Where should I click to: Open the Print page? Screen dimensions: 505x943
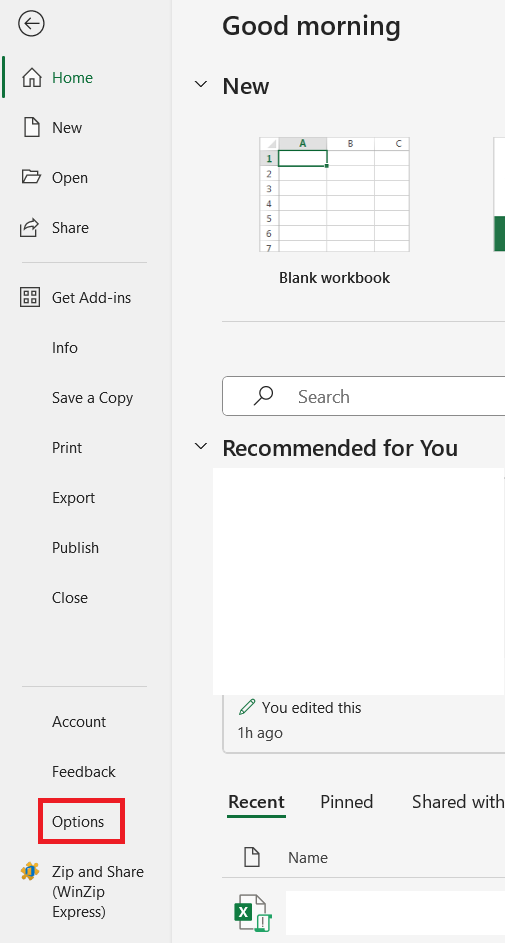67,447
